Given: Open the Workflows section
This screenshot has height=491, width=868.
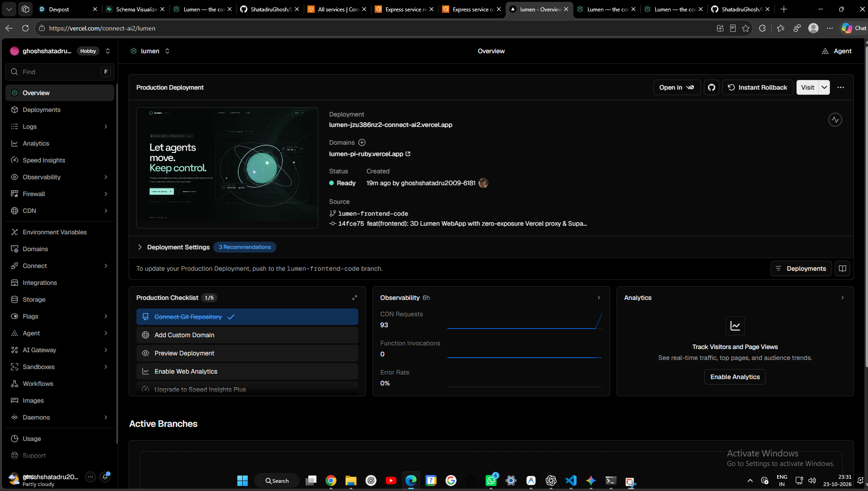Looking at the screenshot, I should tap(60, 384).
